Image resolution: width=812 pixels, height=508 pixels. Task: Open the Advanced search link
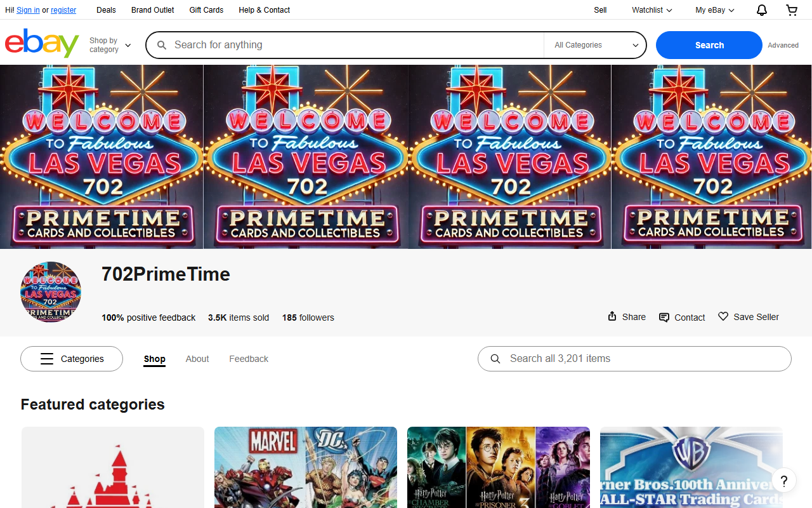783,45
